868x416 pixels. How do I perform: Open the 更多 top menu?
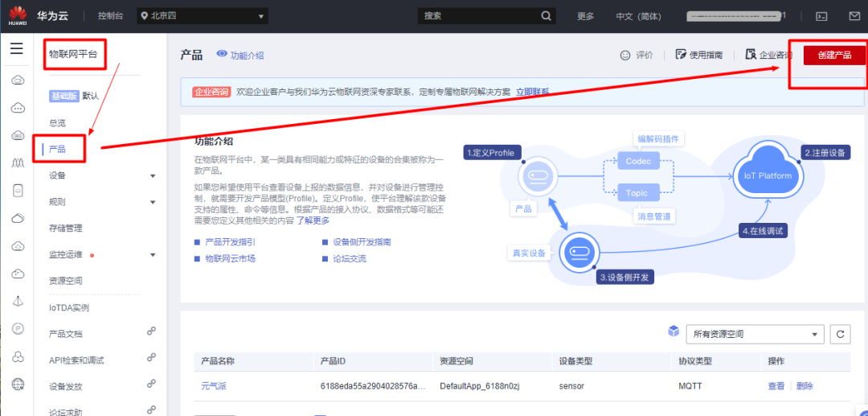(x=585, y=16)
